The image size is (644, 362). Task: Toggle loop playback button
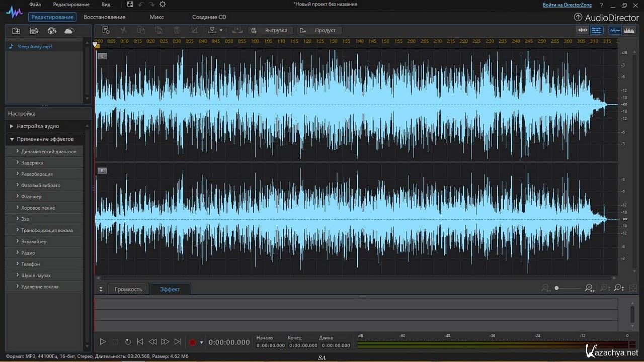click(x=128, y=342)
